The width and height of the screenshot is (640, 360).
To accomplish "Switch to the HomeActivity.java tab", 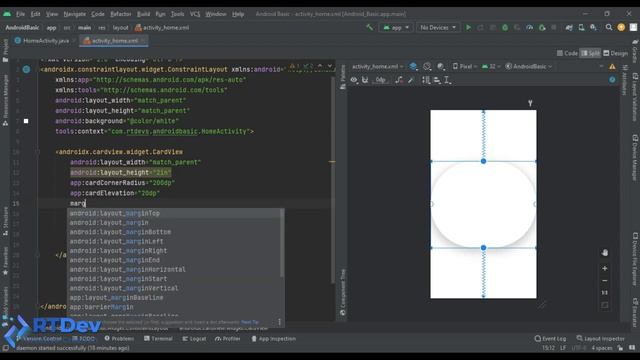I will click(45, 40).
